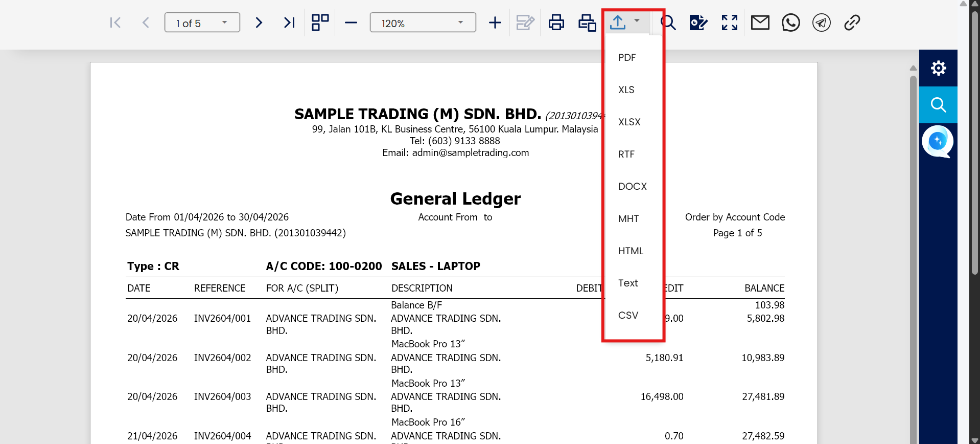Click reference INV2604/003
The image size is (980, 444).
222,396
